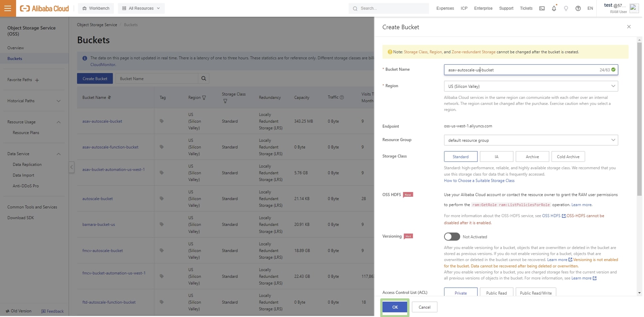Collapse Data Service section
This screenshot has width=644, height=317.
pos(59,154)
